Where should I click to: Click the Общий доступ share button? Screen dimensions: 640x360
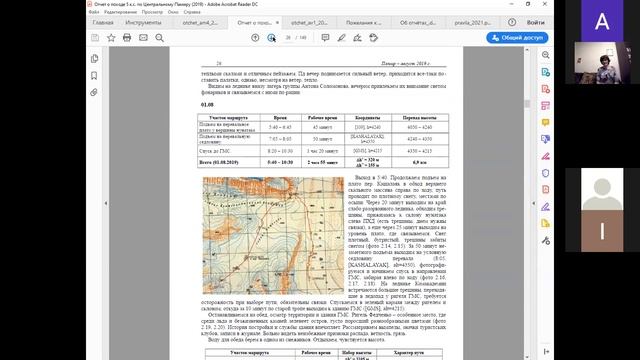(x=517, y=38)
